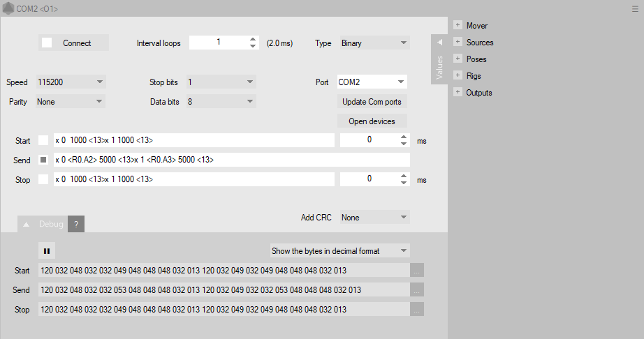644x339 pixels.
Task: Open full Stop bytes with ellipsis button
Action: pos(417,309)
